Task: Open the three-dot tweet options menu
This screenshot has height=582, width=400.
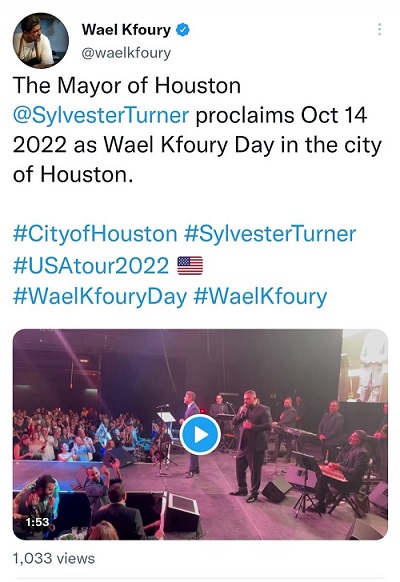Action: coord(379,29)
